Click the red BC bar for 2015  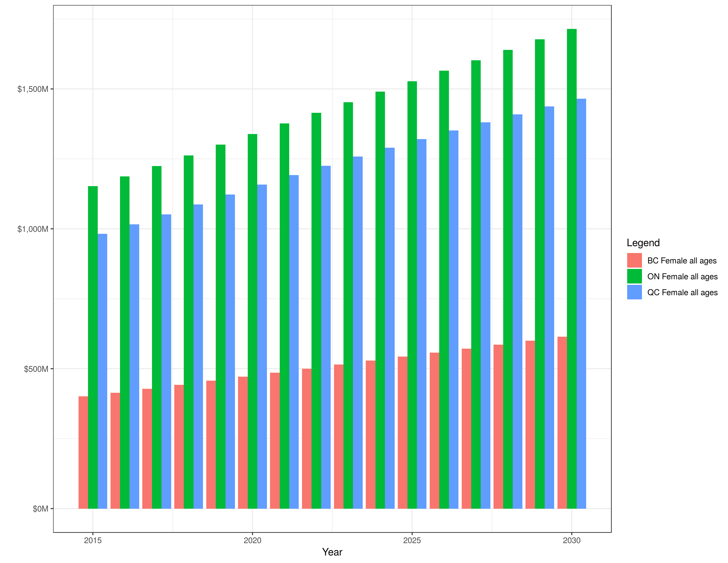pyautogui.click(x=83, y=452)
